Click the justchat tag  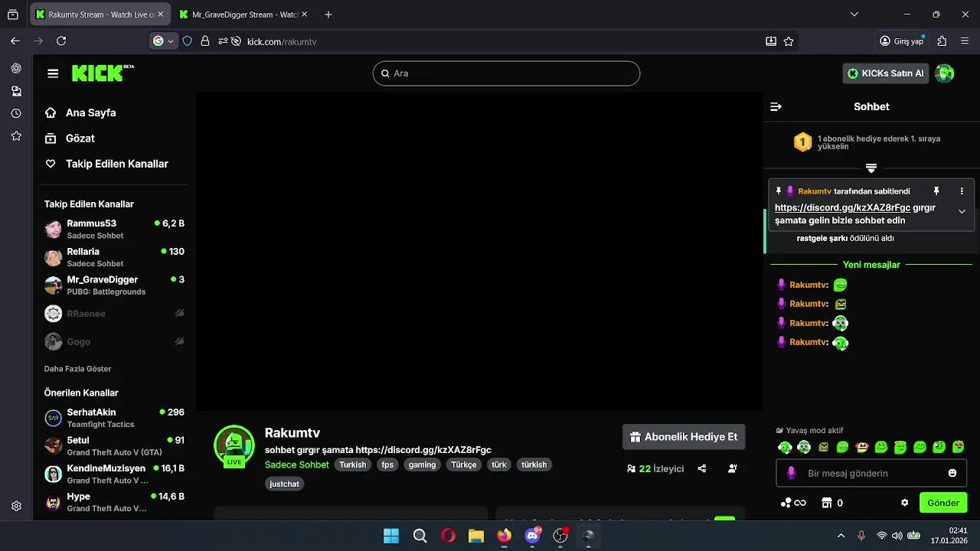pyautogui.click(x=285, y=484)
